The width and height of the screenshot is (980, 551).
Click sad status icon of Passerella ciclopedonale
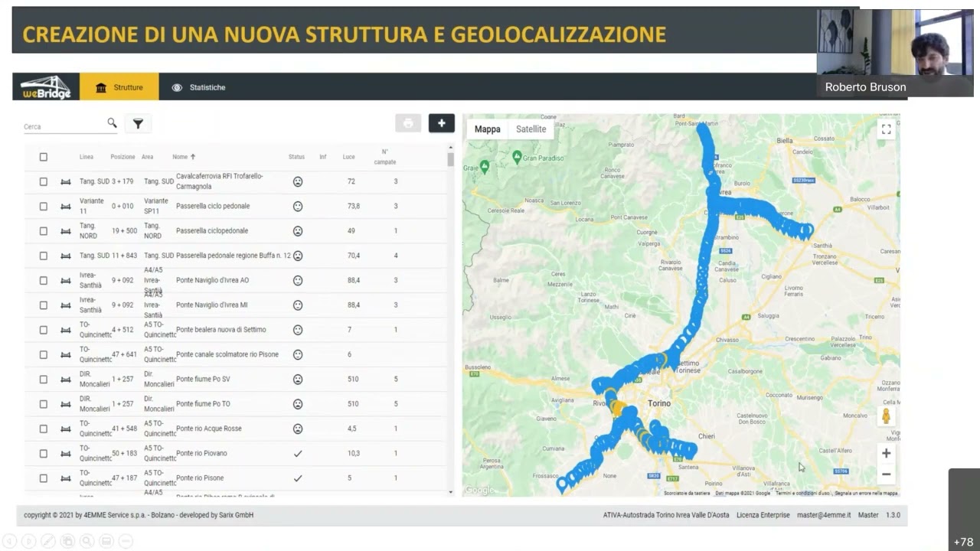[298, 231]
